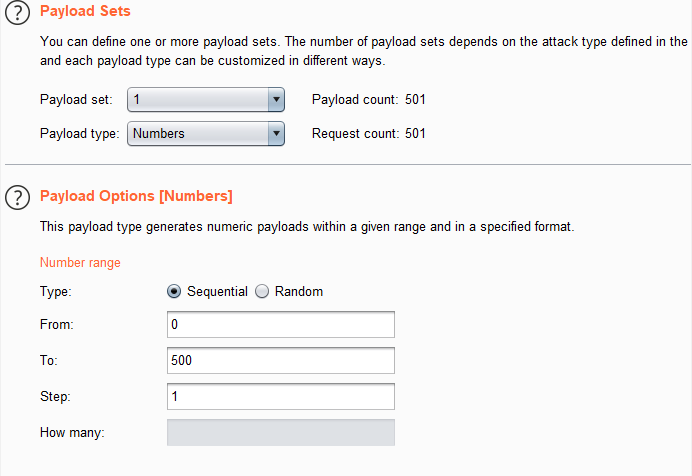Image resolution: width=692 pixels, height=476 pixels.
Task: Click the "Payload set:" label
Action: coord(76,100)
